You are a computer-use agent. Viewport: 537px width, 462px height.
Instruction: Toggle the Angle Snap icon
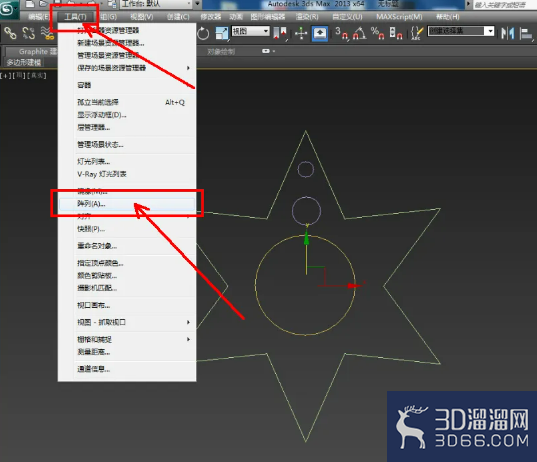(x=360, y=34)
